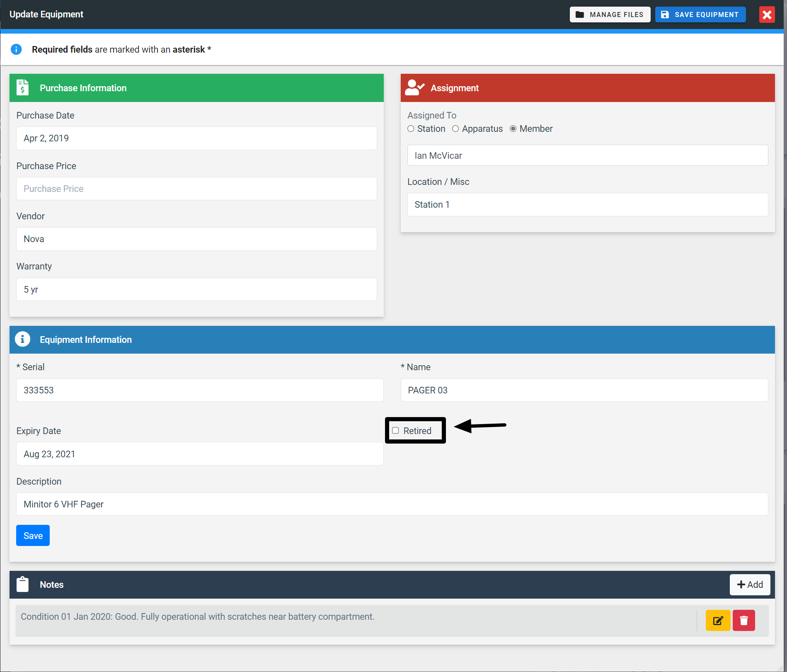Select the Apparatus radio button

455,129
